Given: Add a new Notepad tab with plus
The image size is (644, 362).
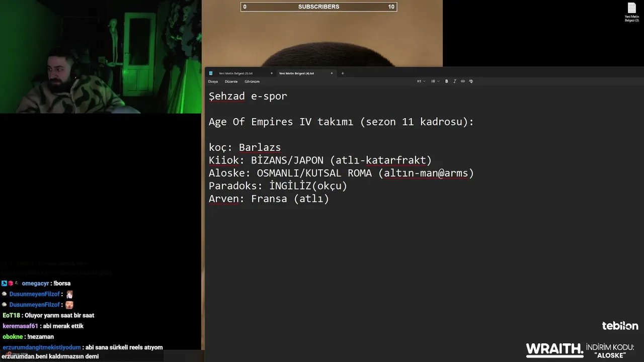Looking at the screenshot, I should point(343,73).
